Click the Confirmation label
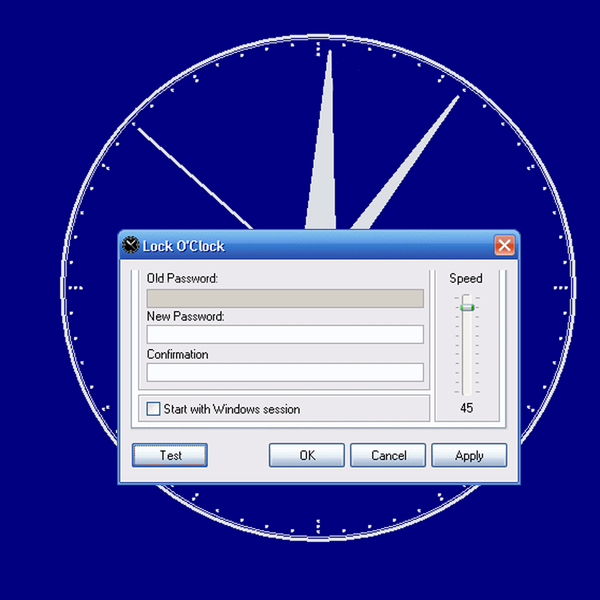Screen dimensions: 600x600 click(x=178, y=354)
